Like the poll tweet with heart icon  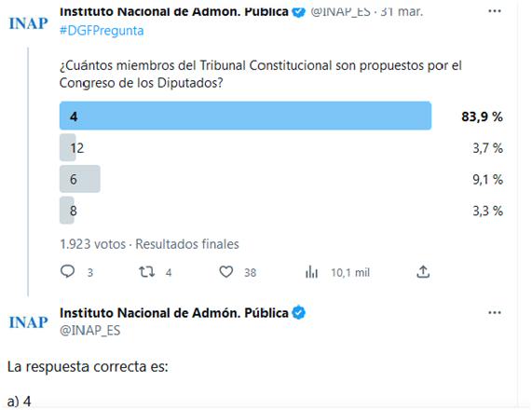pyautogui.click(x=226, y=272)
